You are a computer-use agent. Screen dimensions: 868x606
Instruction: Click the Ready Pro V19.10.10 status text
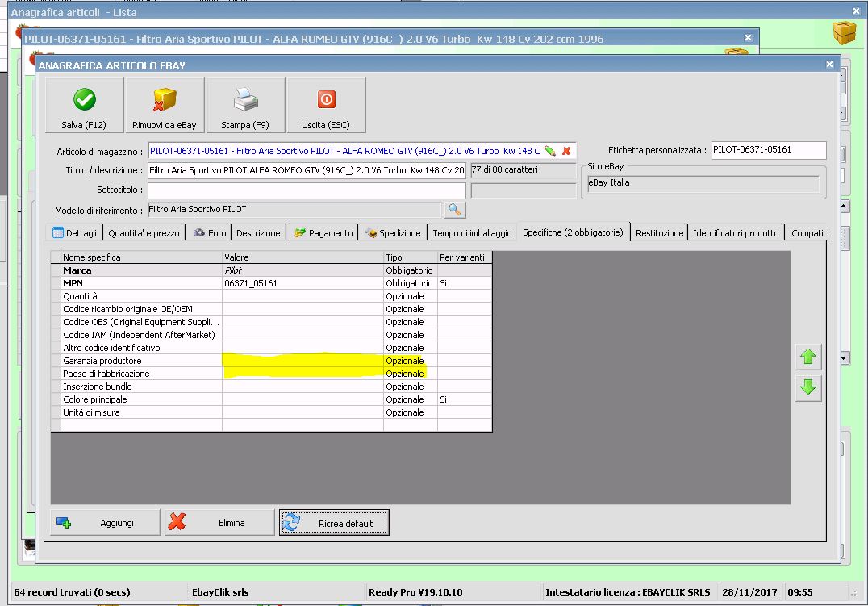(415, 592)
